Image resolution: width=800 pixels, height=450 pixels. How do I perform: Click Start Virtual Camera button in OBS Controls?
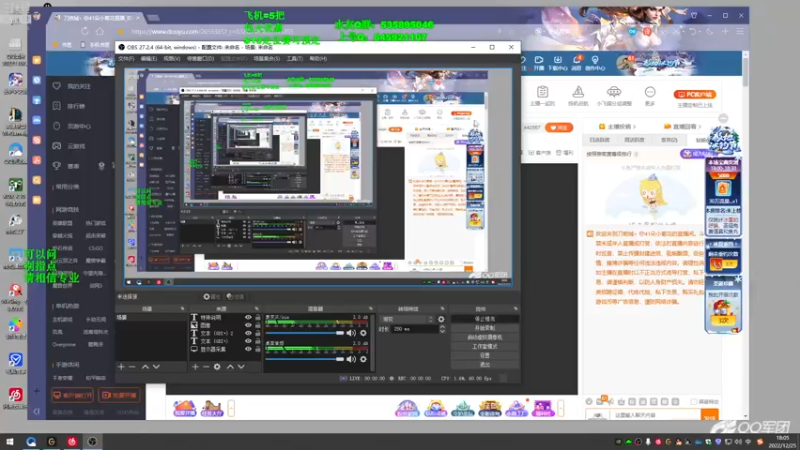(485, 337)
